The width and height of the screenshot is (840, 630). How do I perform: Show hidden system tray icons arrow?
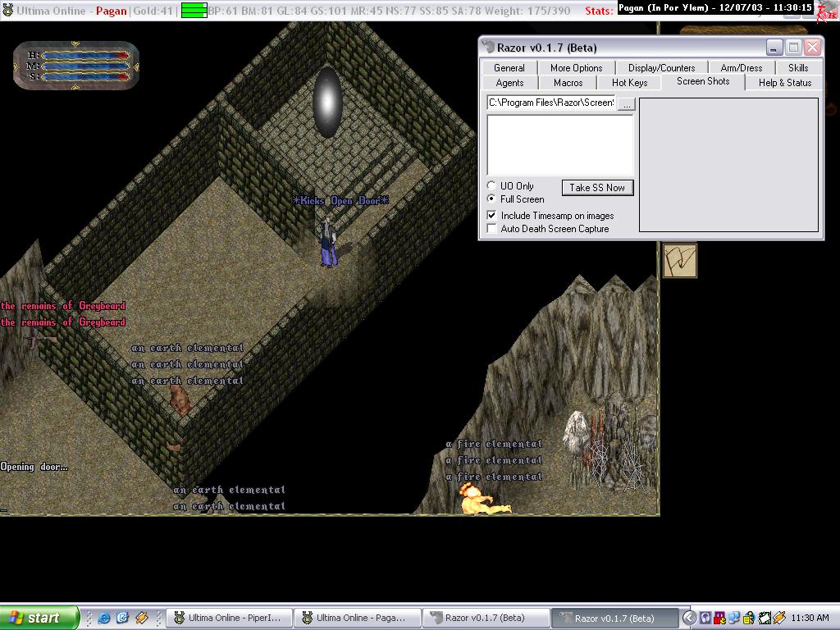click(689, 618)
